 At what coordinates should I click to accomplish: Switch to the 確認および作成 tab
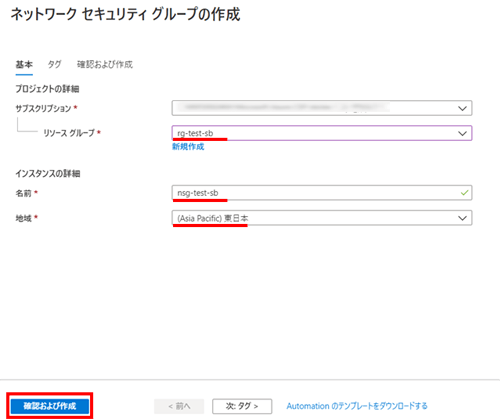[105, 64]
